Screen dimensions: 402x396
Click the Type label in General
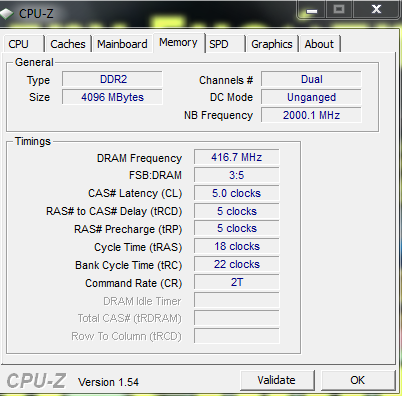click(38, 80)
